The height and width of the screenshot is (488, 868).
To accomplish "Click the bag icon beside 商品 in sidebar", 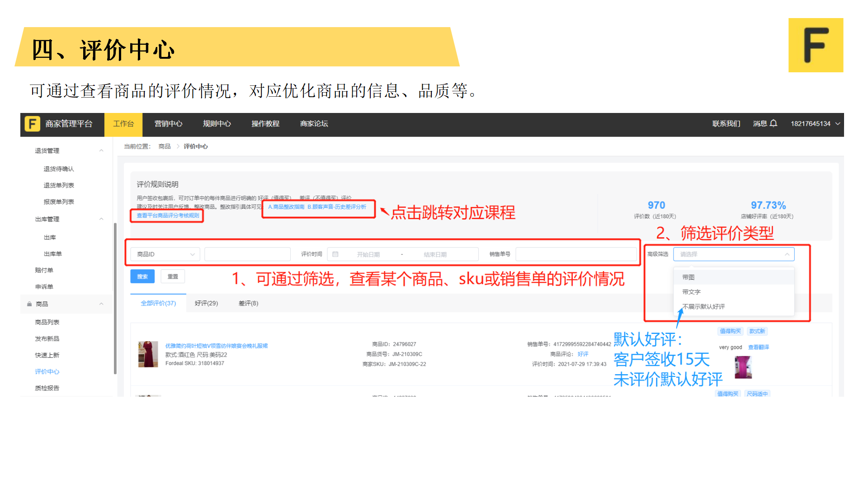I will [29, 304].
